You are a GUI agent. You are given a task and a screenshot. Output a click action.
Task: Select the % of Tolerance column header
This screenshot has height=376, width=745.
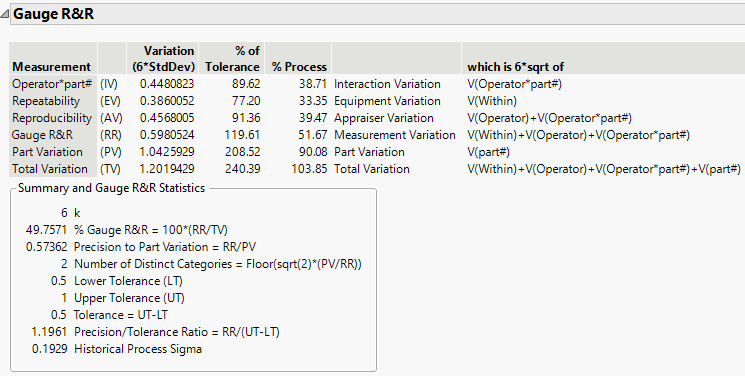(x=232, y=58)
